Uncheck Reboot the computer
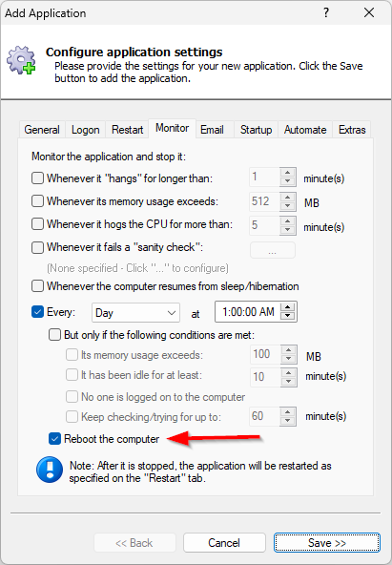The height and width of the screenshot is (565, 392). (54, 439)
